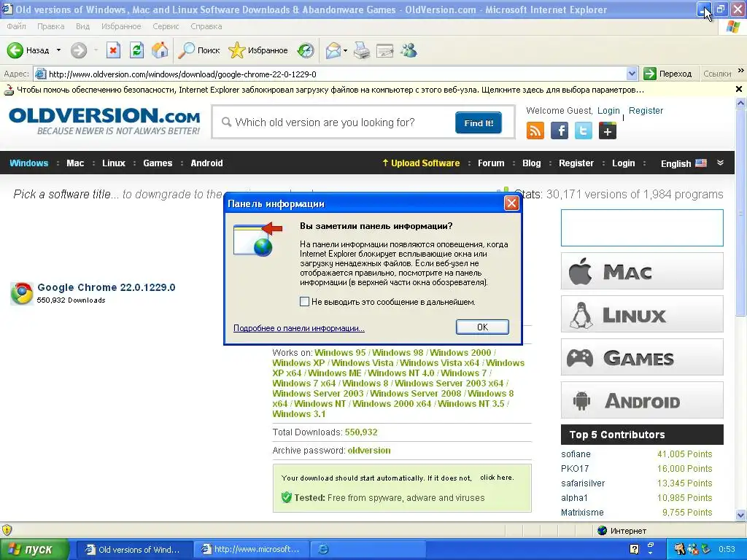Open the Файл menu
The width and height of the screenshot is (747, 560).
pos(16,26)
